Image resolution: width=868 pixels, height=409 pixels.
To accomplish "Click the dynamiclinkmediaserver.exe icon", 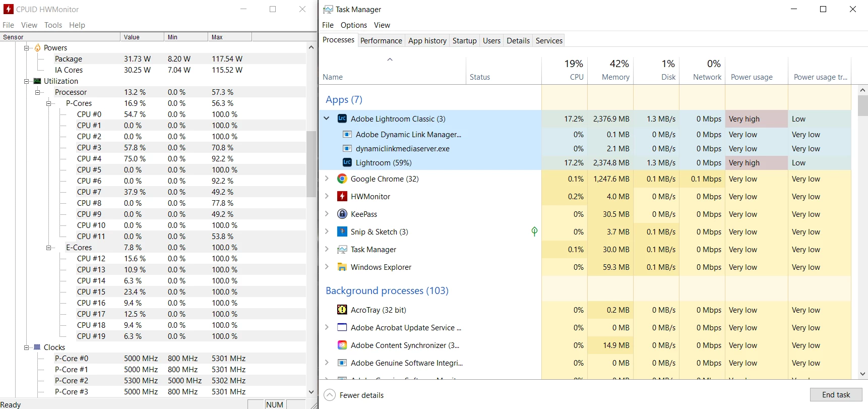I will (347, 148).
